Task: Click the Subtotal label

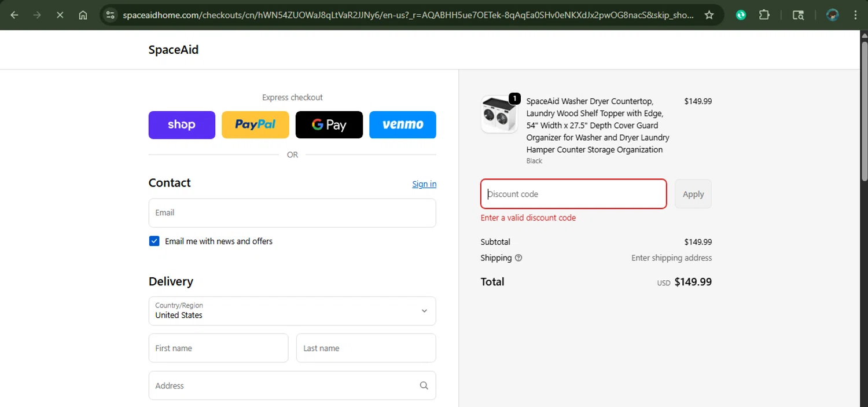Action: (x=495, y=242)
